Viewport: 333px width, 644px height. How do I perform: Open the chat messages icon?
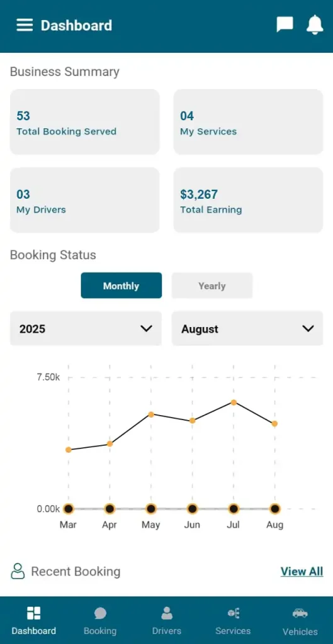[285, 25]
